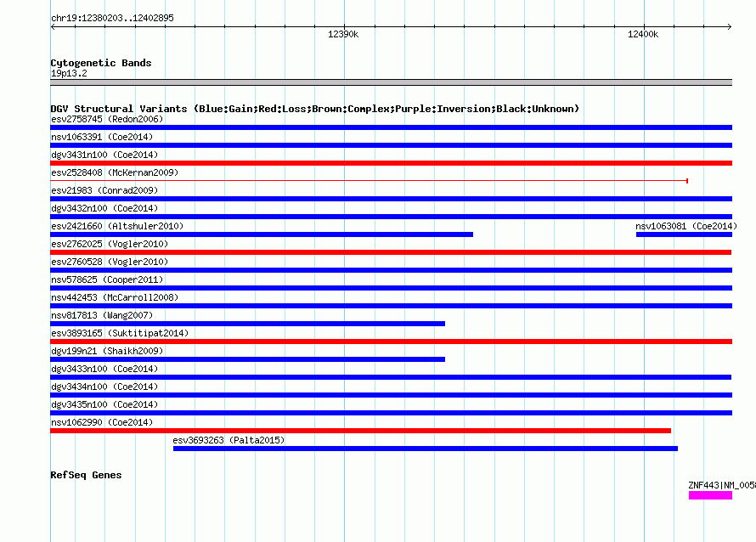Click the dgv3435n100 (Coe2014) label
The image size is (756, 542).
(x=104, y=404)
